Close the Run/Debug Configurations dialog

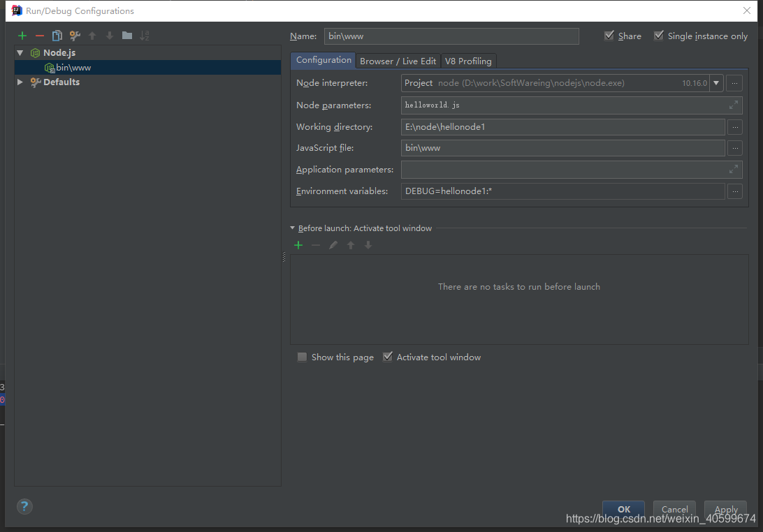click(746, 10)
